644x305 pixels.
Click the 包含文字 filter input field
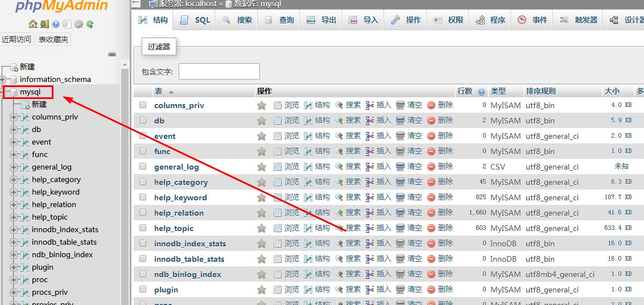pos(219,72)
